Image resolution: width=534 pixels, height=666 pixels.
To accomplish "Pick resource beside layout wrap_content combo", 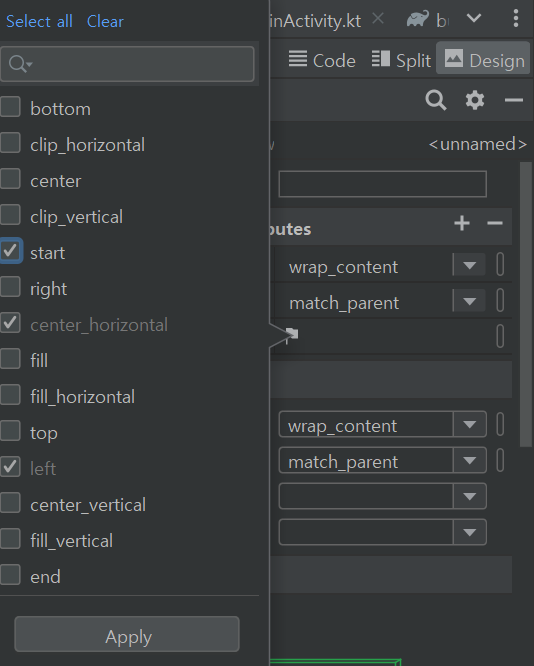I will (500, 424).
